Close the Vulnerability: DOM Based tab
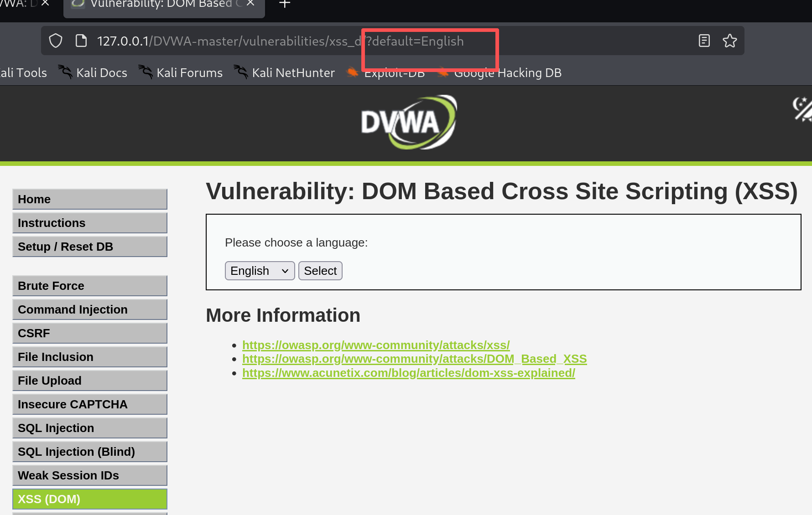Image resolution: width=812 pixels, height=515 pixels. tap(250, 3)
